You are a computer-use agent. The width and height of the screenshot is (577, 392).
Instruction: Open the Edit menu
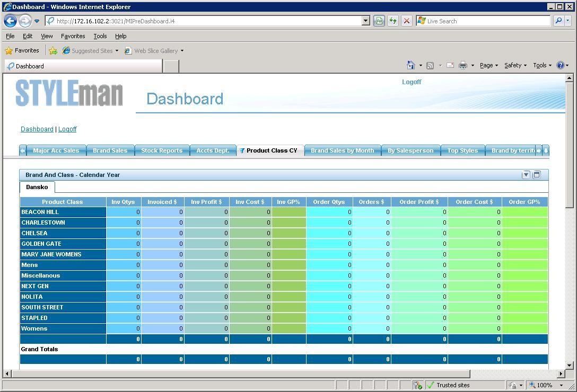(28, 36)
